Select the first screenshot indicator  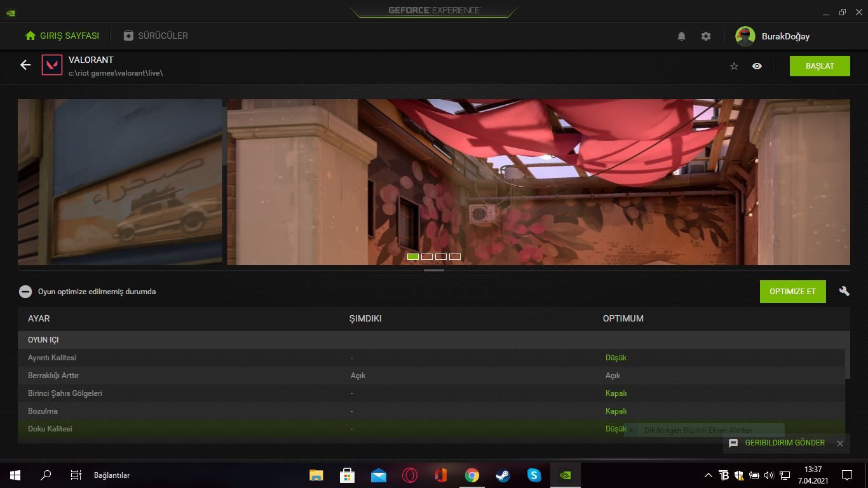click(x=413, y=257)
